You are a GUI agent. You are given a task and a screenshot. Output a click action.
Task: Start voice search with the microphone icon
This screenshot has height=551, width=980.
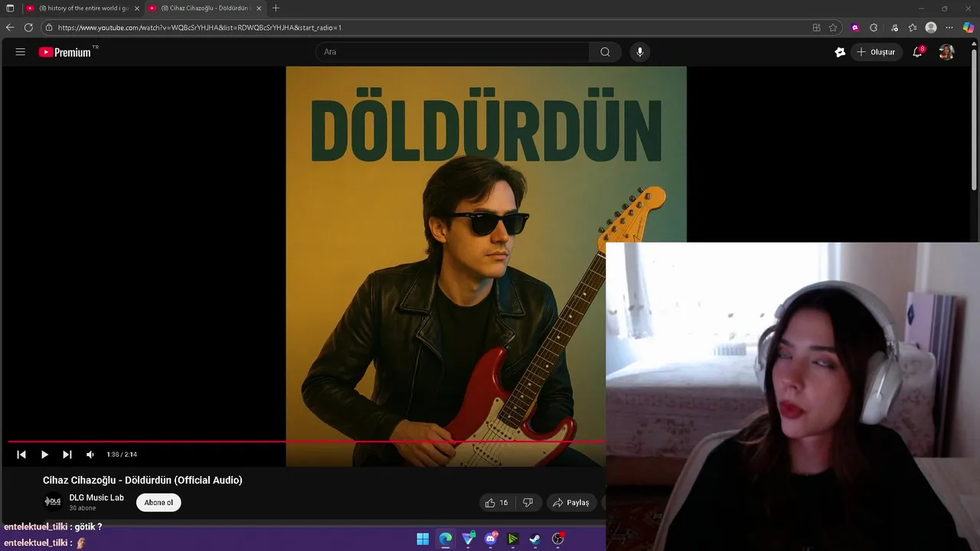(x=640, y=52)
